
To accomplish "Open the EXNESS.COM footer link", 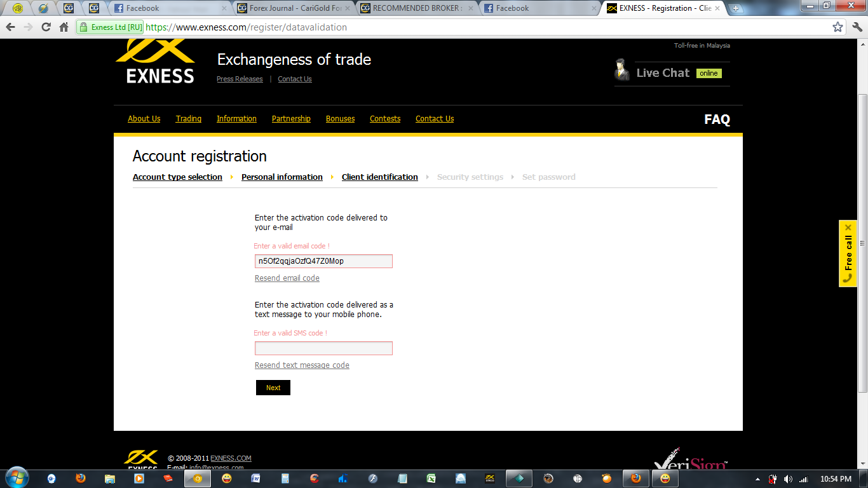I will click(231, 458).
